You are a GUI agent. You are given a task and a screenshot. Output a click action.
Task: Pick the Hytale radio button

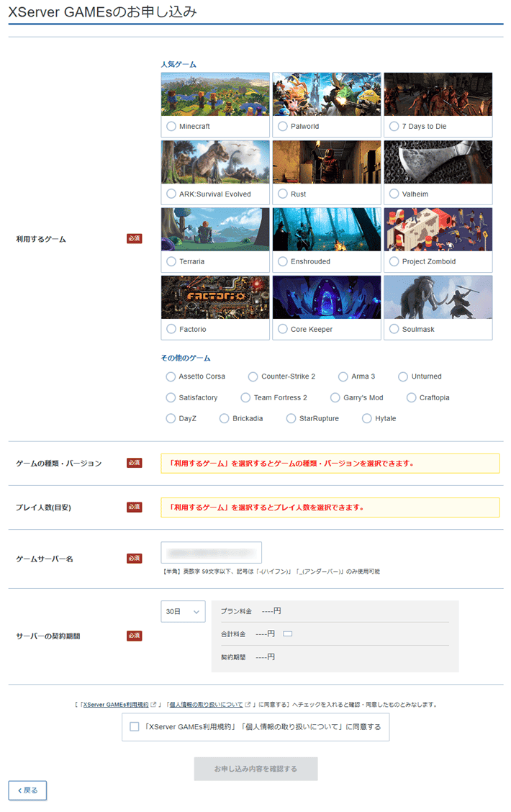366,418
